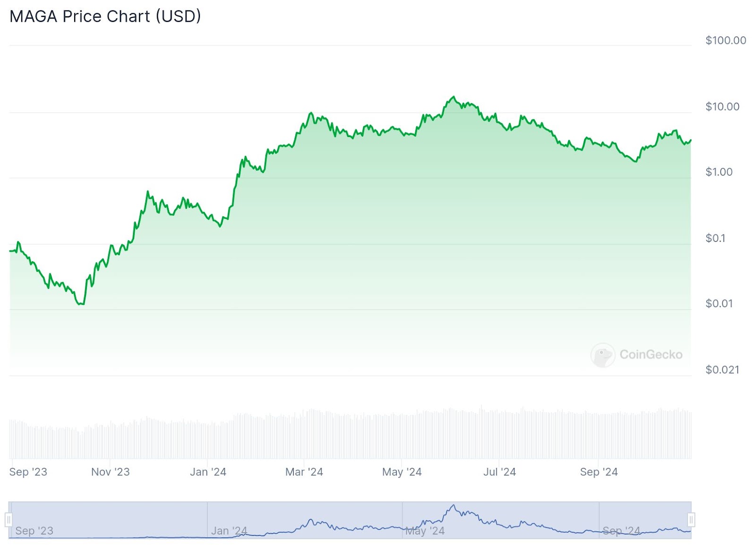
Task: Select the $10.00 price axis label
Action: pyautogui.click(x=722, y=107)
